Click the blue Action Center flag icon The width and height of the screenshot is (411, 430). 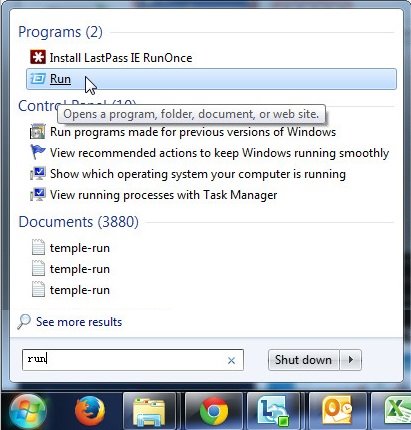(x=38, y=152)
